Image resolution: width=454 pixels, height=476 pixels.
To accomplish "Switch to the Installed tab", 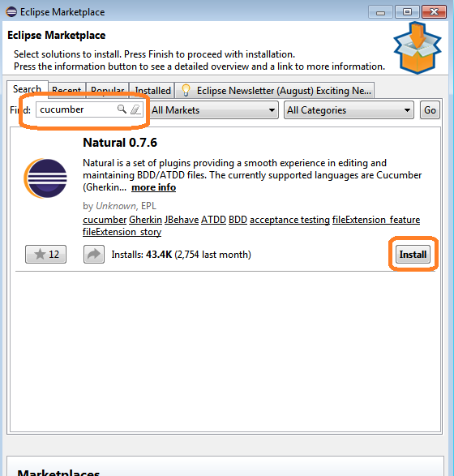I will 152,91.
